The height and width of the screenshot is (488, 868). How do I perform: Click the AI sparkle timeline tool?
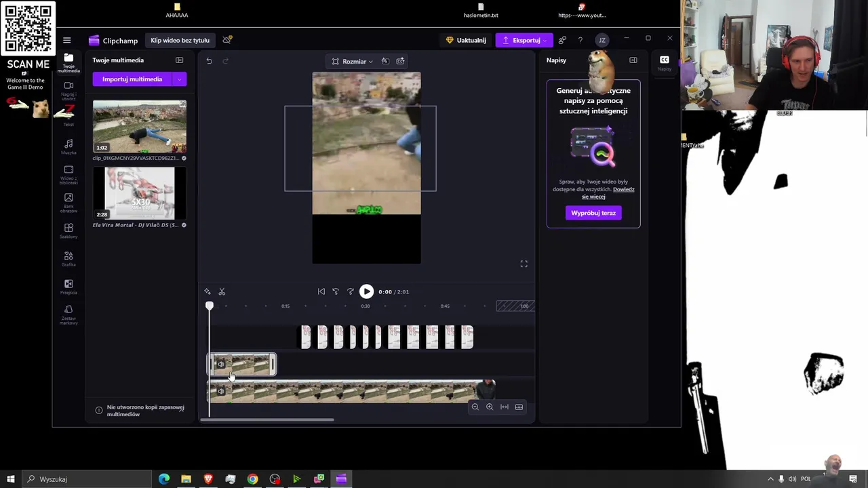208,291
